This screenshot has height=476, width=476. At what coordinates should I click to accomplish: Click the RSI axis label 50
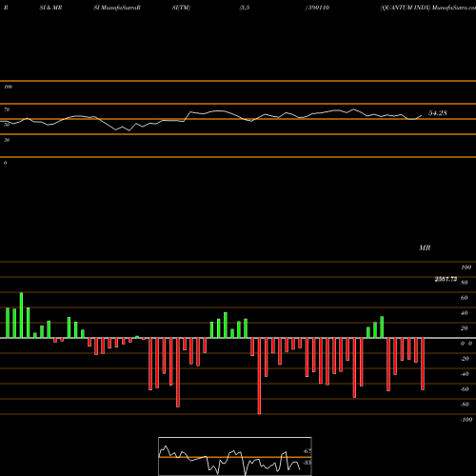tap(7, 125)
